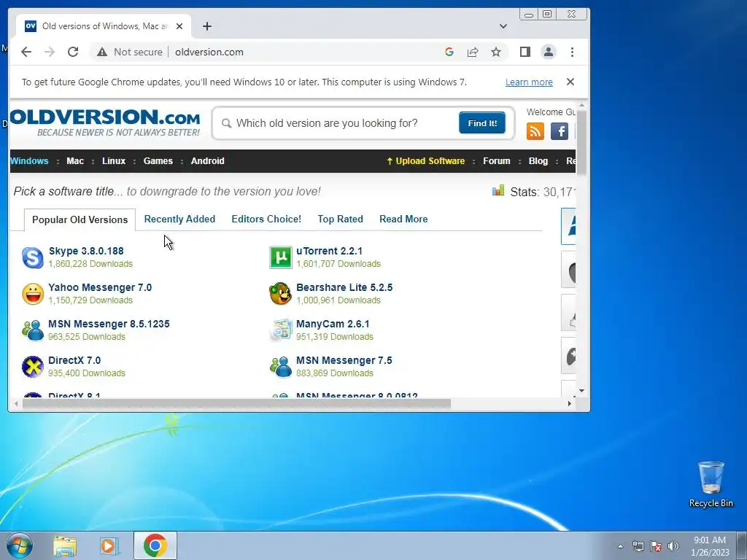Switch to Editors Choice! tab
Viewport: 747px width, 560px height.
coord(266,219)
